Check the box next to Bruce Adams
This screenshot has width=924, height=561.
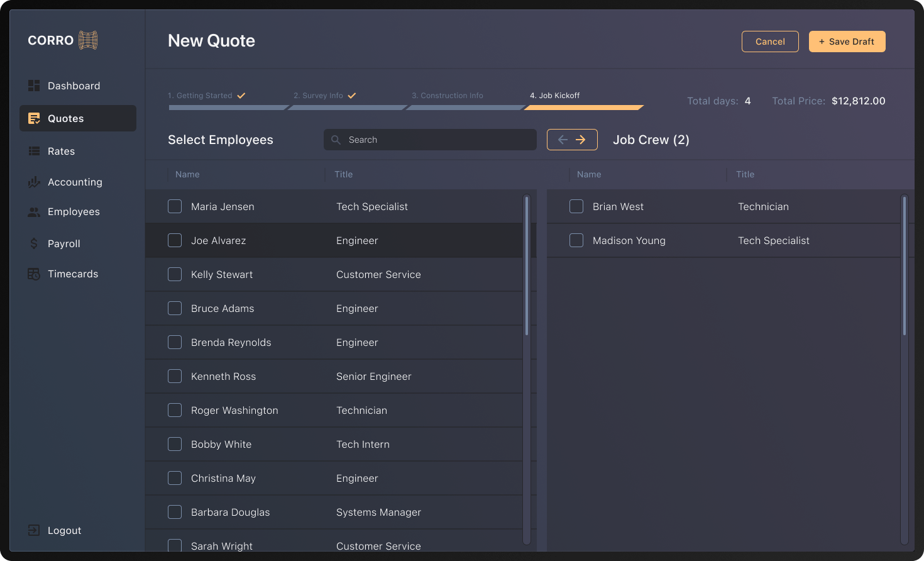click(x=175, y=308)
